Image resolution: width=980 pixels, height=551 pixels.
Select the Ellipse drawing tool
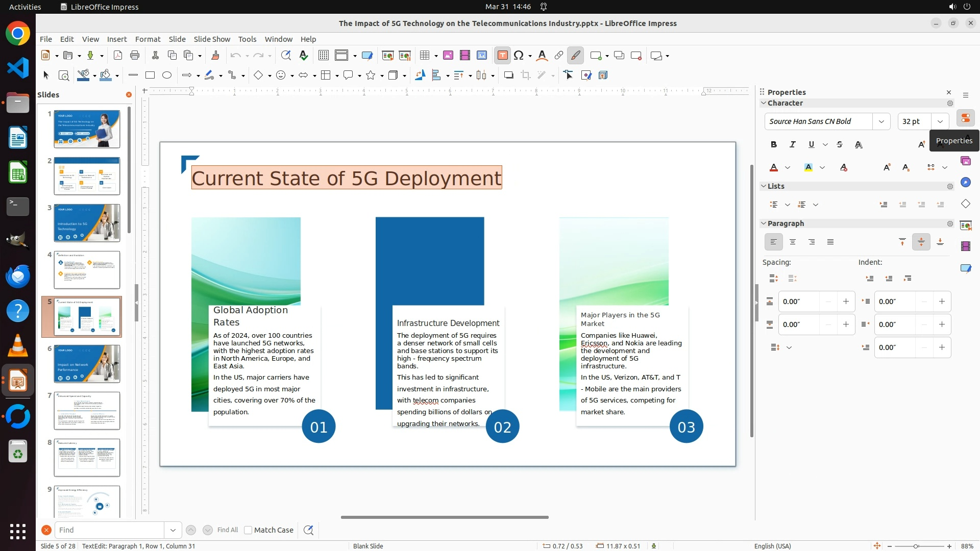tap(166, 76)
